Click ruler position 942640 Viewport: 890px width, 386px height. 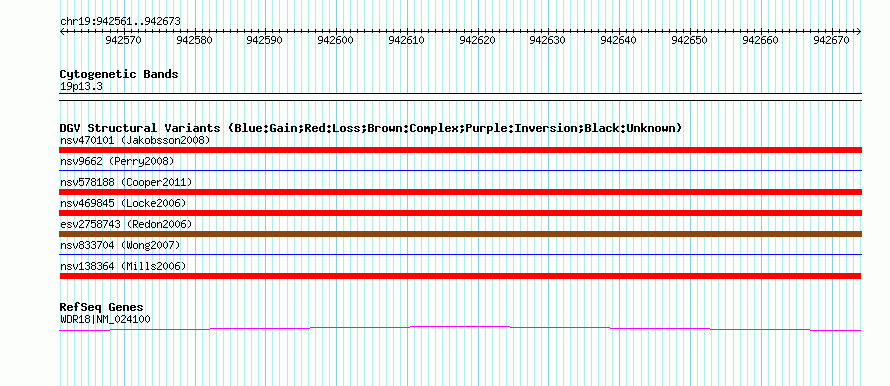click(x=619, y=40)
